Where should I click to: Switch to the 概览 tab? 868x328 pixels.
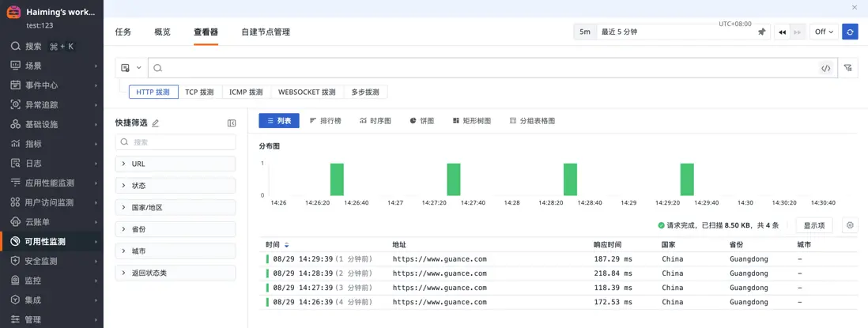[162, 32]
